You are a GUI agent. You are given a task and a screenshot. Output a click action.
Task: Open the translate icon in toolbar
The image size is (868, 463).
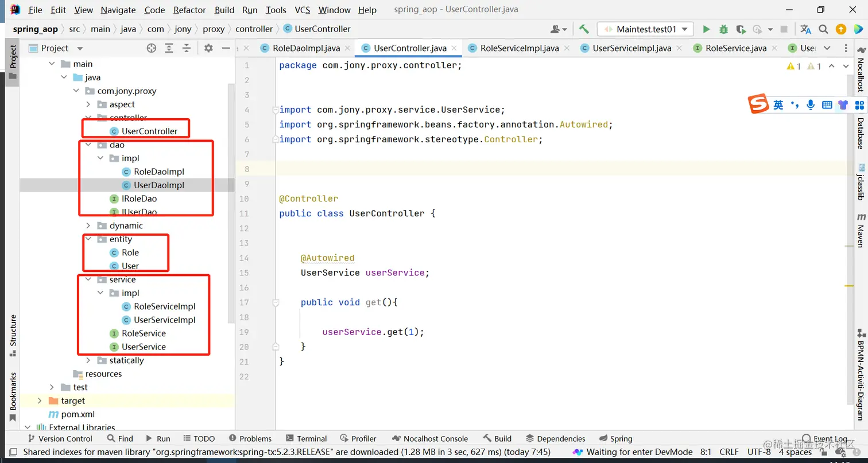click(x=806, y=29)
